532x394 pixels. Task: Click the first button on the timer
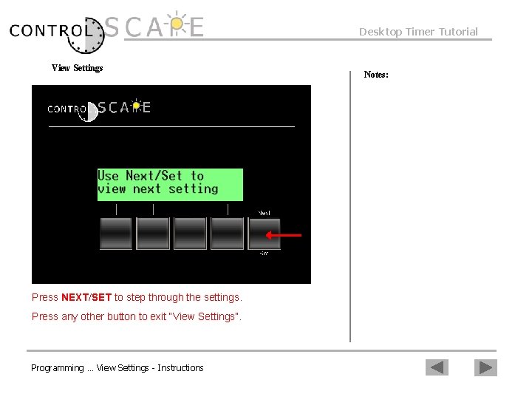tap(116, 234)
